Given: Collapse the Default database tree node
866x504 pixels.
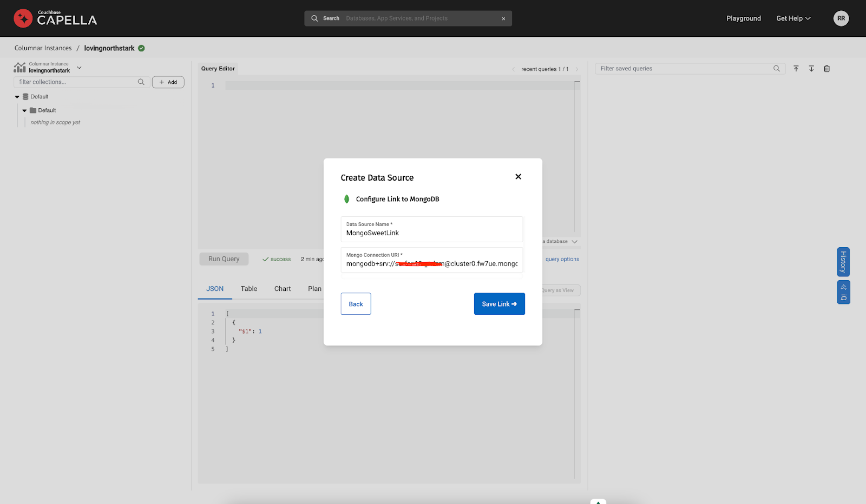Looking at the screenshot, I should click(17, 97).
